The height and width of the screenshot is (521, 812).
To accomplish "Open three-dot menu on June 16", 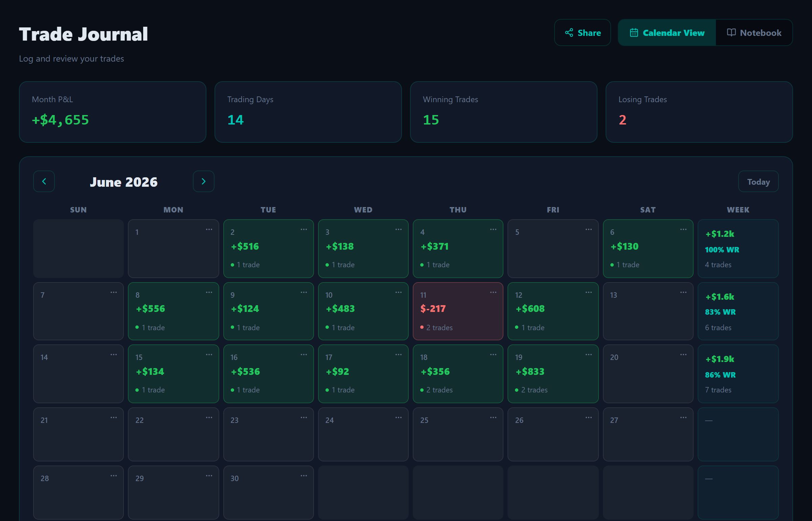I will [304, 355].
